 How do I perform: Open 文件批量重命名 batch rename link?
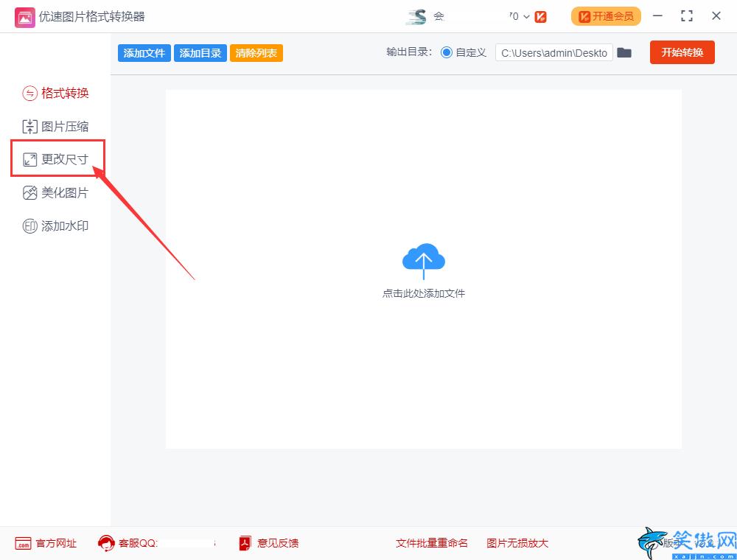[x=431, y=543]
